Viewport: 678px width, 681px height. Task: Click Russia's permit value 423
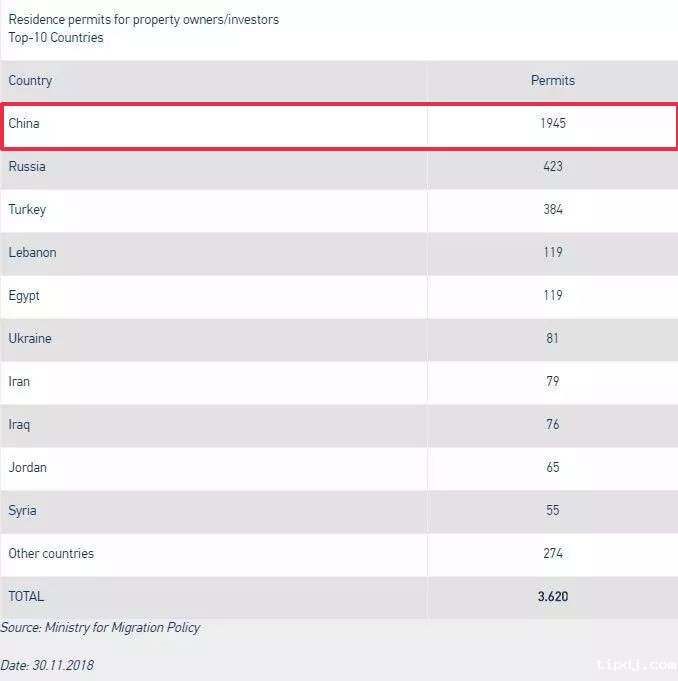[x=553, y=166]
